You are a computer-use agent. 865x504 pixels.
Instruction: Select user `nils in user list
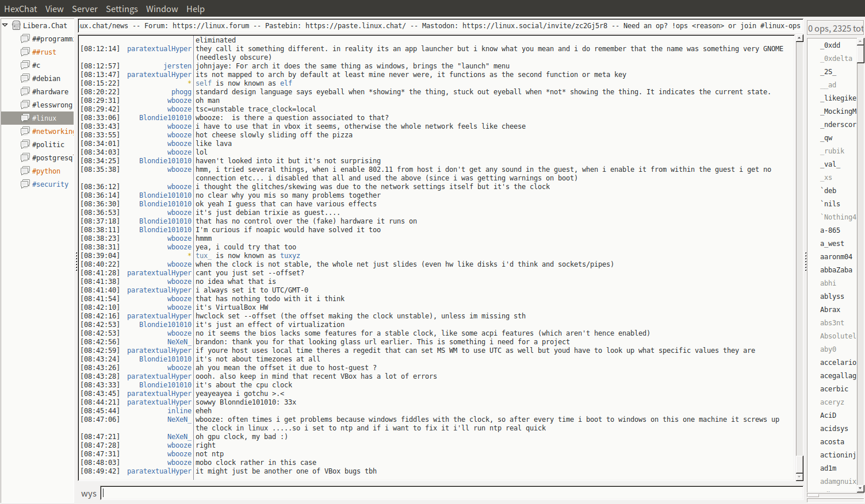click(x=830, y=203)
